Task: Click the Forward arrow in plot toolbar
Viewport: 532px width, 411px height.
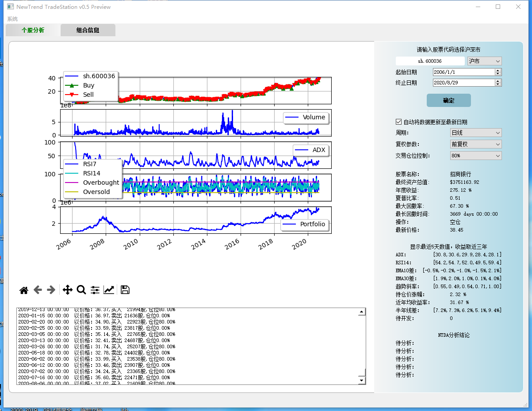Action: (51, 290)
